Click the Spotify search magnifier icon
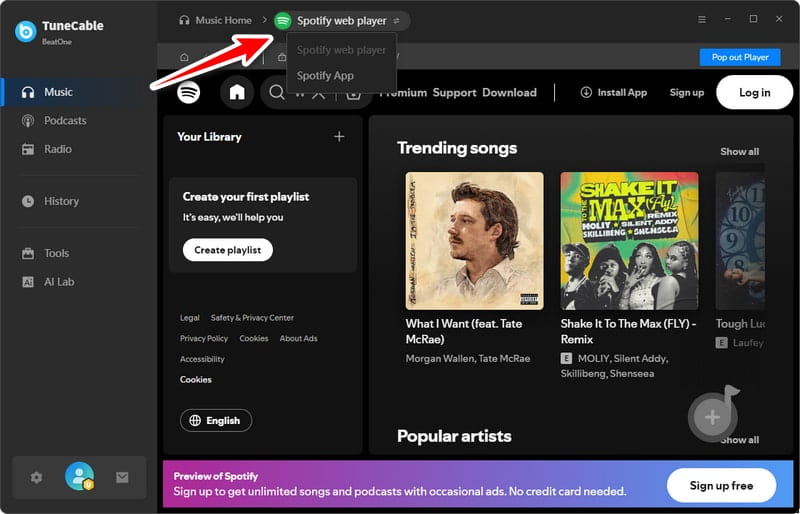The height and width of the screenshot is (514, 800). tap(277, 92)
